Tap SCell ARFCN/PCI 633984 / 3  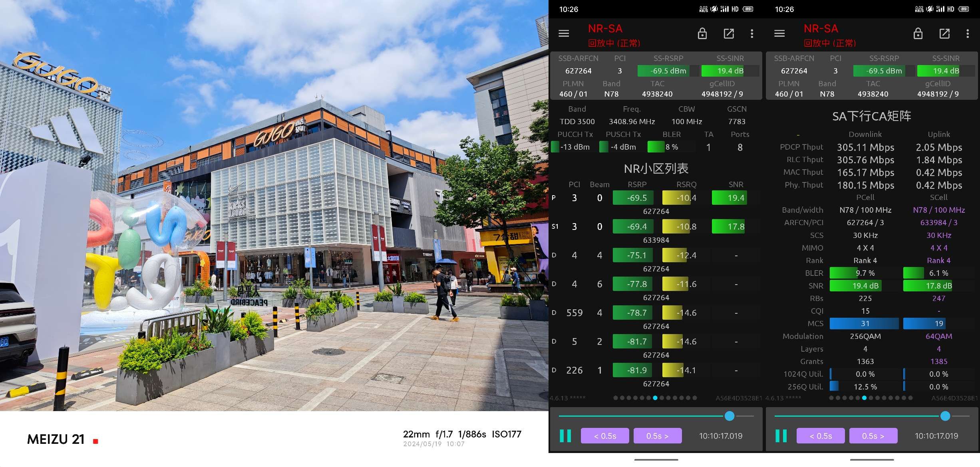tap(939, 222)
